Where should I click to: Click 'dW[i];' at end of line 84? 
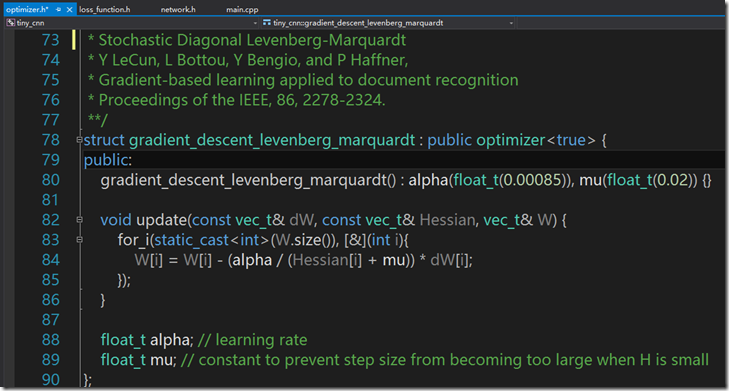[x=451, y=260]
